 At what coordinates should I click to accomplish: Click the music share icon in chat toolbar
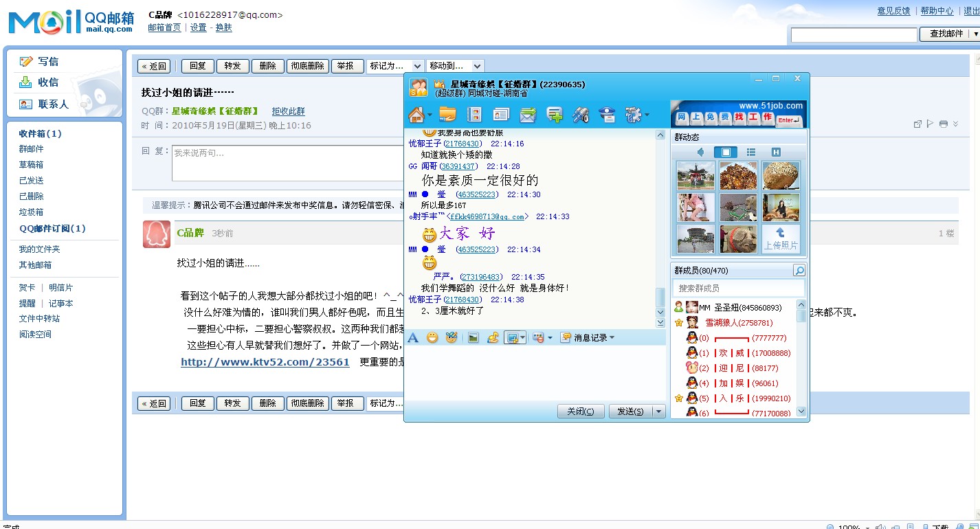(x=492, y=337)
